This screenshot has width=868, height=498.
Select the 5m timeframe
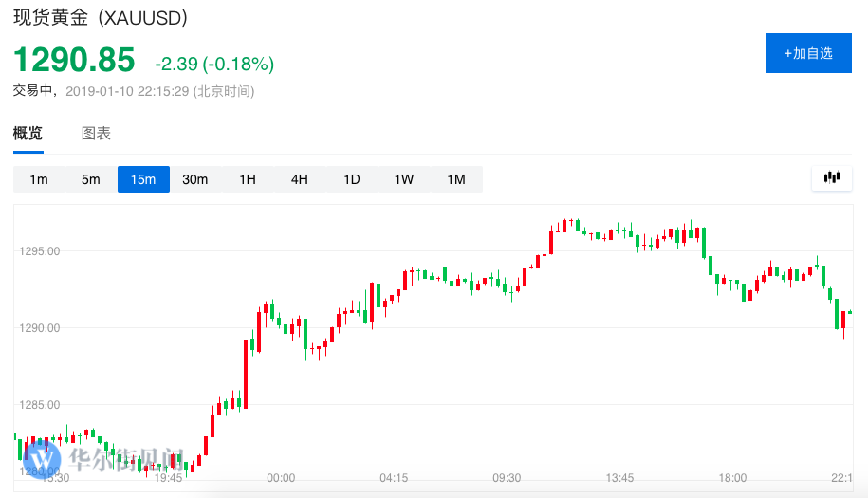coord(91,179)
